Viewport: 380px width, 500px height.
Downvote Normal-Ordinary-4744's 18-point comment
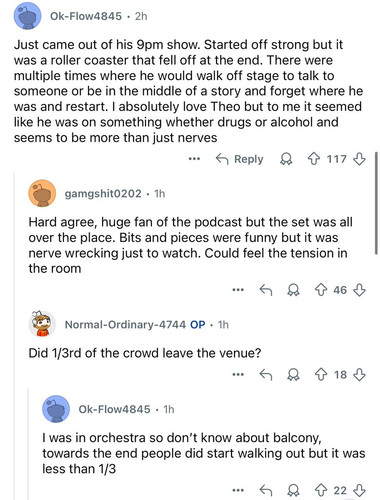[359, 375]
